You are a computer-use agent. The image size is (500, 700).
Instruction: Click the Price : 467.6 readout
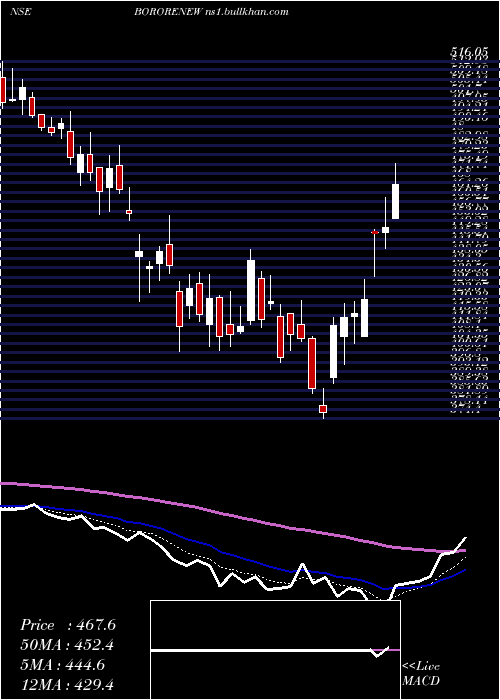point(68,625)
